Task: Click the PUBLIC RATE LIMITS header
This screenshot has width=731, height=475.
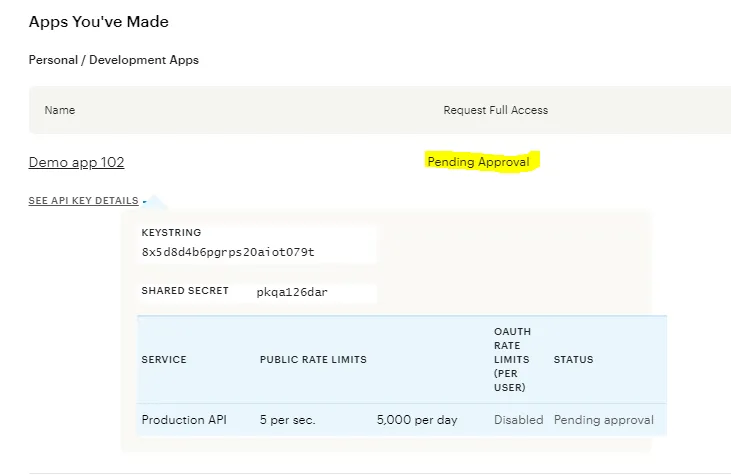Action: tap(313, 360)
